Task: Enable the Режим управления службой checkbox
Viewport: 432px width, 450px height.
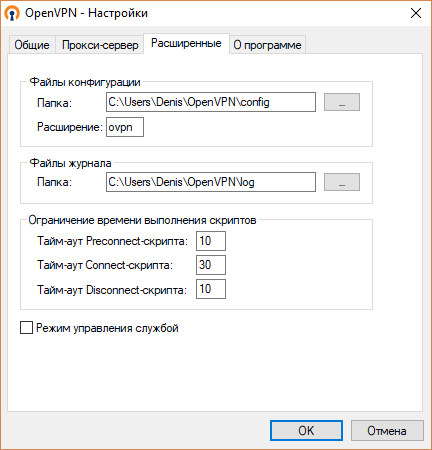Action: [26, 328]
